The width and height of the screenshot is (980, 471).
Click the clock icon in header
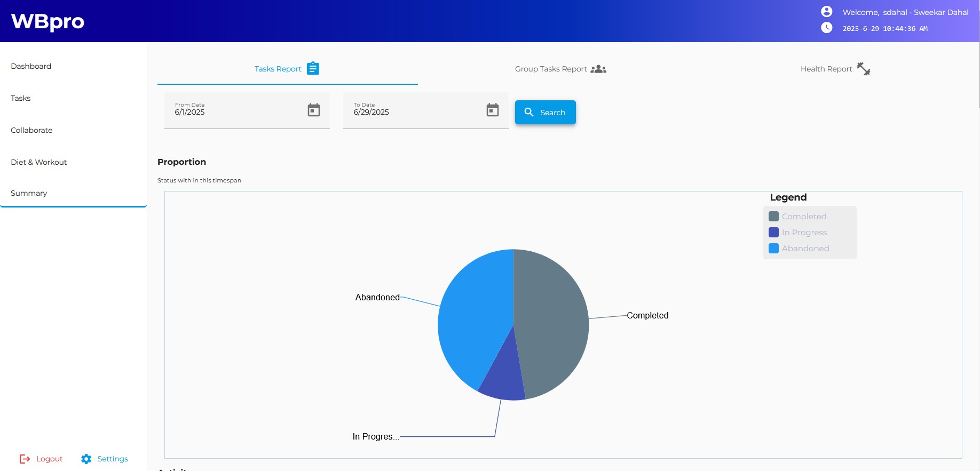tap(826, 28)
